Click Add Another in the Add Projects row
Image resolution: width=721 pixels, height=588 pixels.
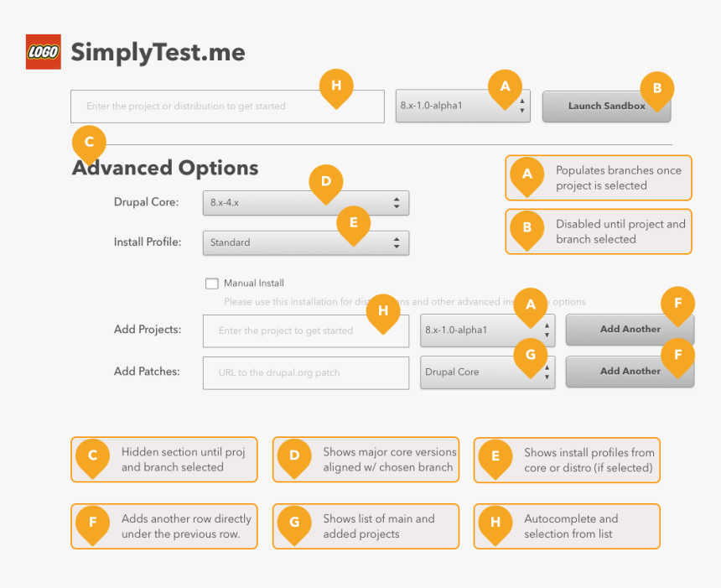(x=630, y=330)
